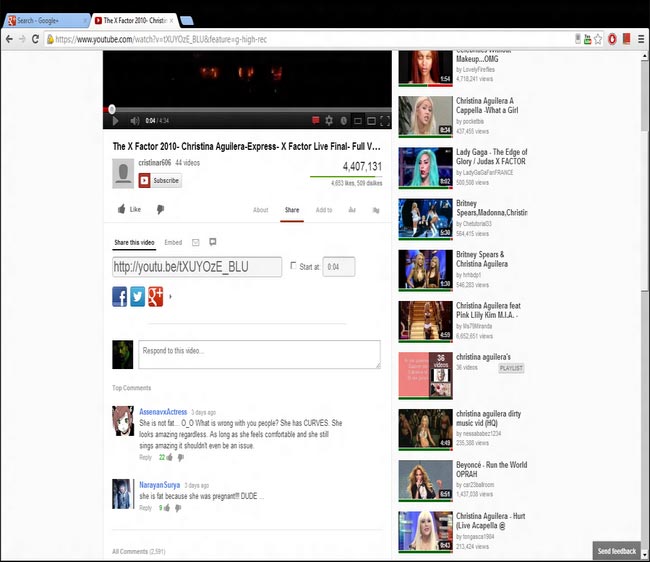
Task: Click the page vertical scrollbar
Action: tap(645, 307)
